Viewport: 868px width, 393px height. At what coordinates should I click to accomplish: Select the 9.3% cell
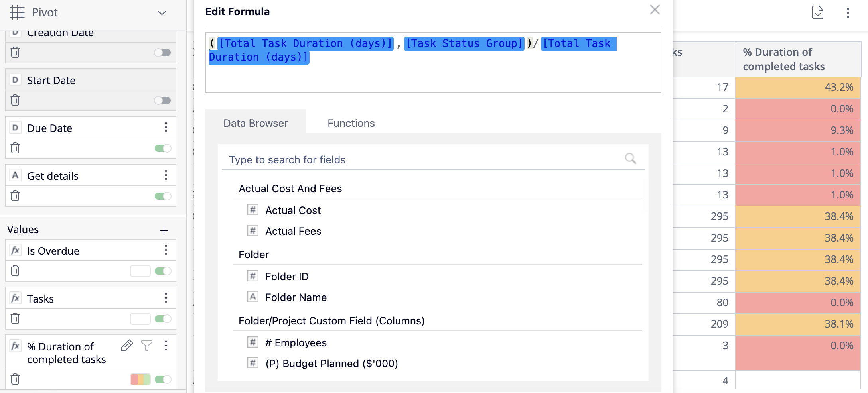click(798, 130)
